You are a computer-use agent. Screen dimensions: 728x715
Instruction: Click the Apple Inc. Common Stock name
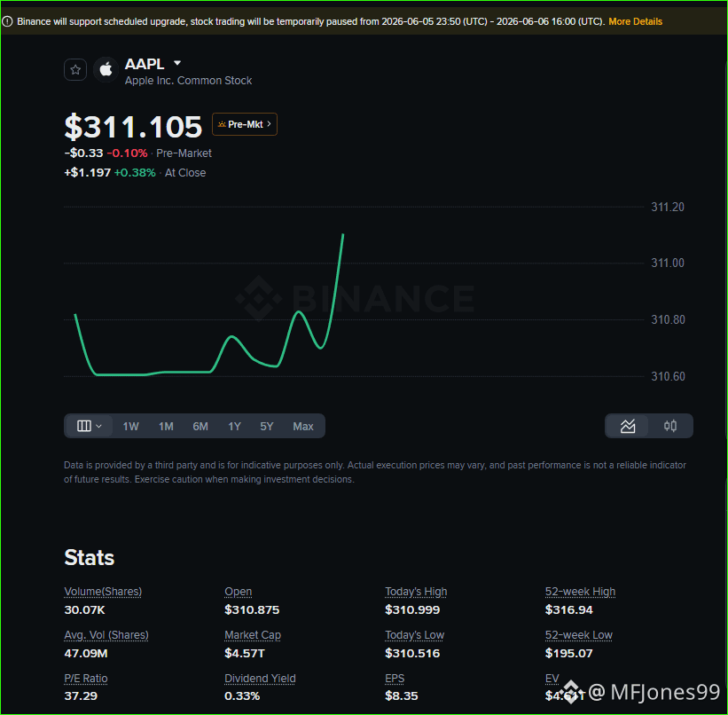[x=189, y=81]
